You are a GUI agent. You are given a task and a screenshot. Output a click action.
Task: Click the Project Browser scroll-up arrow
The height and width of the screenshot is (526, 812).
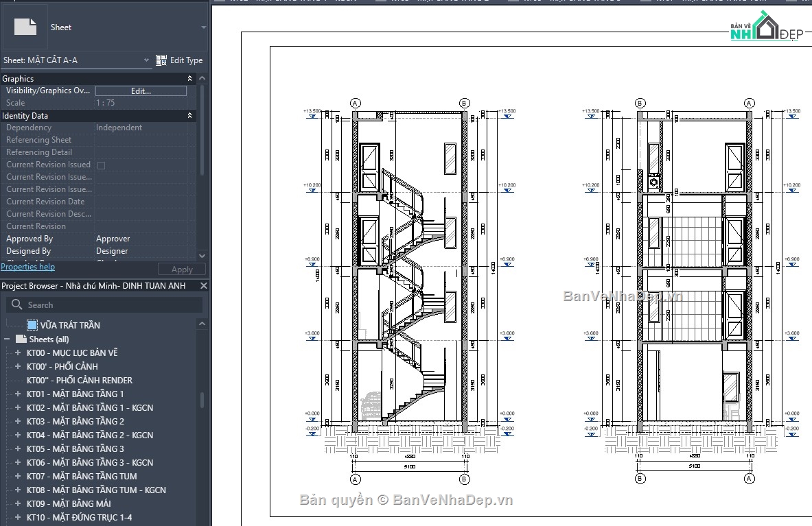[202, 324]
